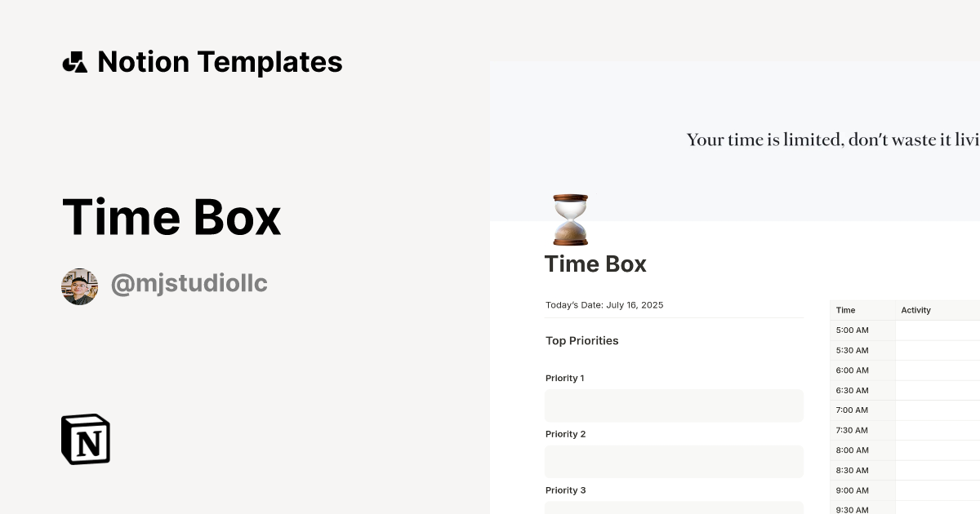
Task: Click the 9:30 AM table row
Action: coord(852,509)
